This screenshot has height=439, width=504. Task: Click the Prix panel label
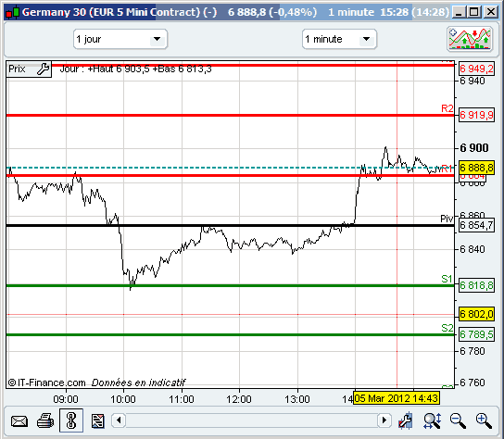[x=17, y=69]
